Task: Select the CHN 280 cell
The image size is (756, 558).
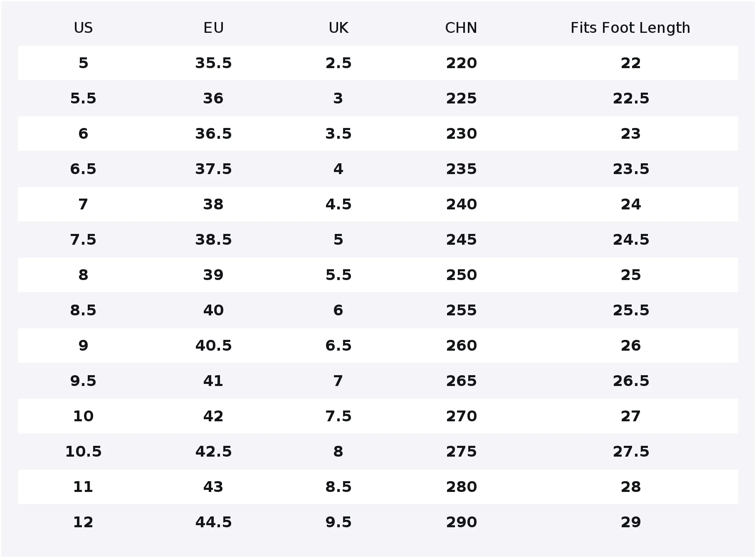Action: 461,487
